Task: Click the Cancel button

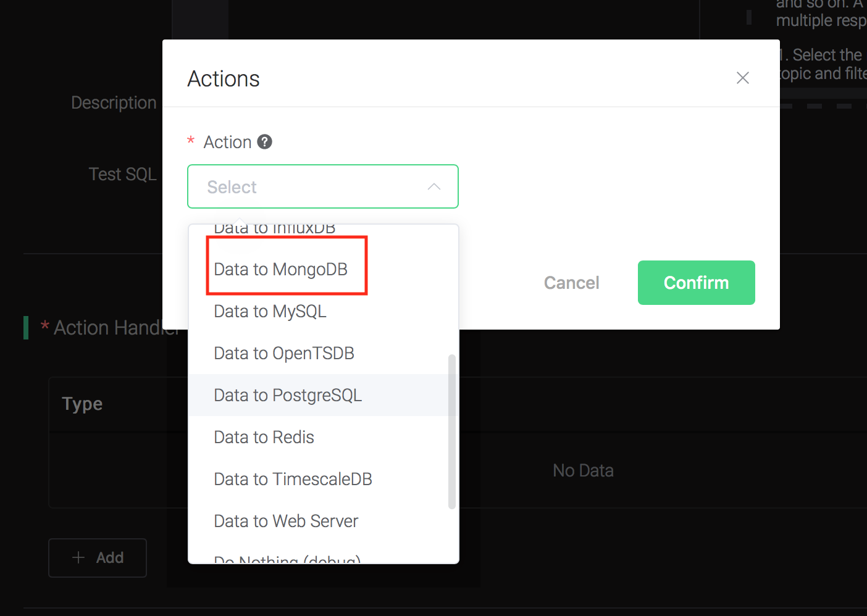Action: pyautogui.click(x=571, y=283)
